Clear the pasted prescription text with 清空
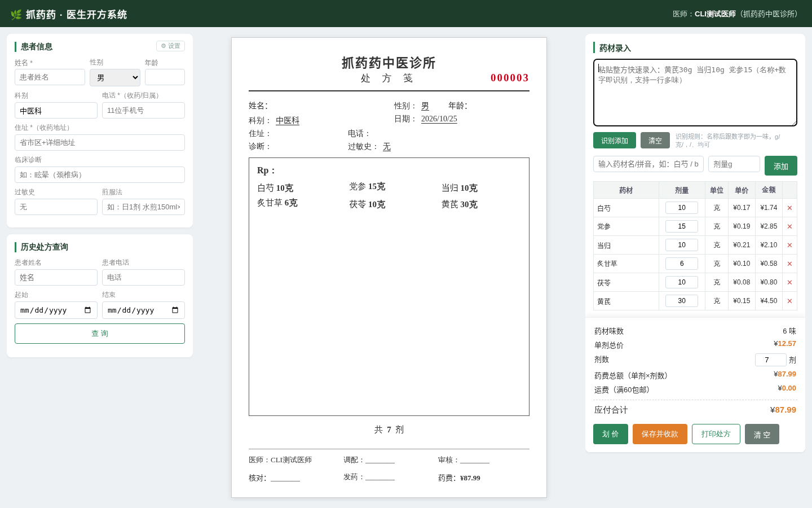Screen dimensions: 812x508 pyautogui.click(x=655, y=141)
